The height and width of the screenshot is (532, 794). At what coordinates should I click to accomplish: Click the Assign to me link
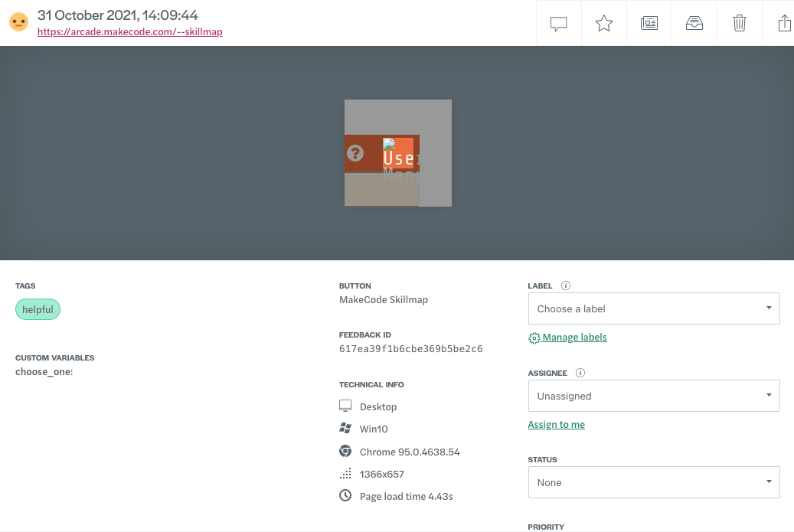(x=556, y=424)
